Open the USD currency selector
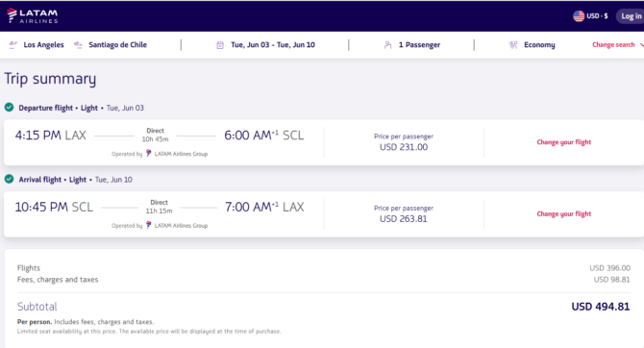The image size is (644, 348). [590, 16]
